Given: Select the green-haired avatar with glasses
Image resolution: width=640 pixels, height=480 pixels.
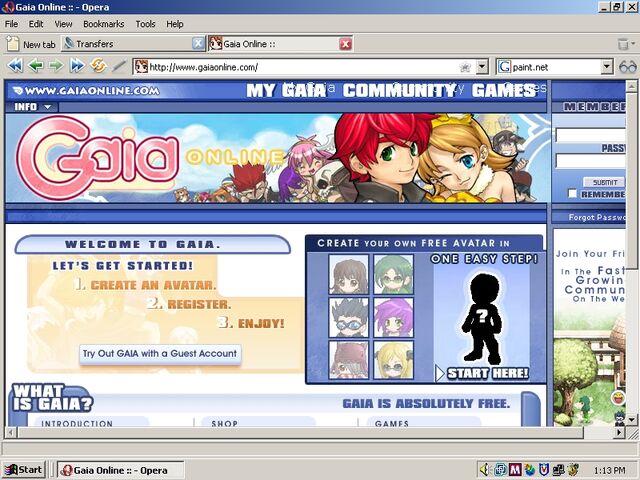Looking at the screenshot, I should tap(393, 274).
